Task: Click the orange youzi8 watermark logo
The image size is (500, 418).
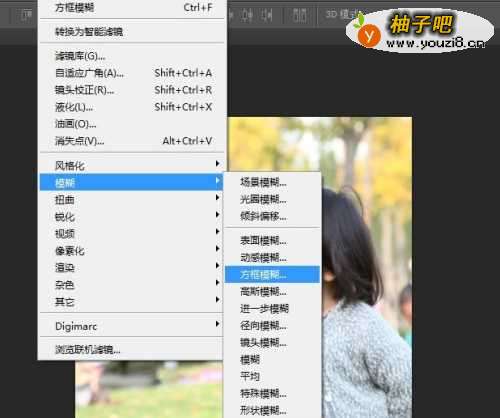Action: pos(369,35)
